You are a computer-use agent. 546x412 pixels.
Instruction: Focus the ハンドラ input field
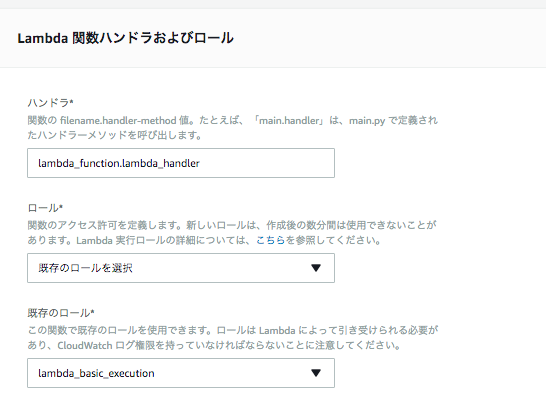click(181, 163)
